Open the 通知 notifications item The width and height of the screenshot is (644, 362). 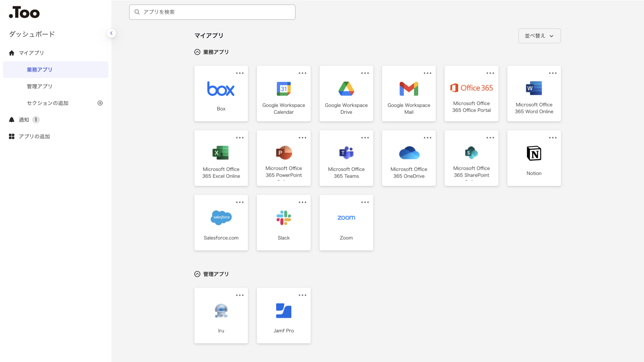click(x=24, y=120)
